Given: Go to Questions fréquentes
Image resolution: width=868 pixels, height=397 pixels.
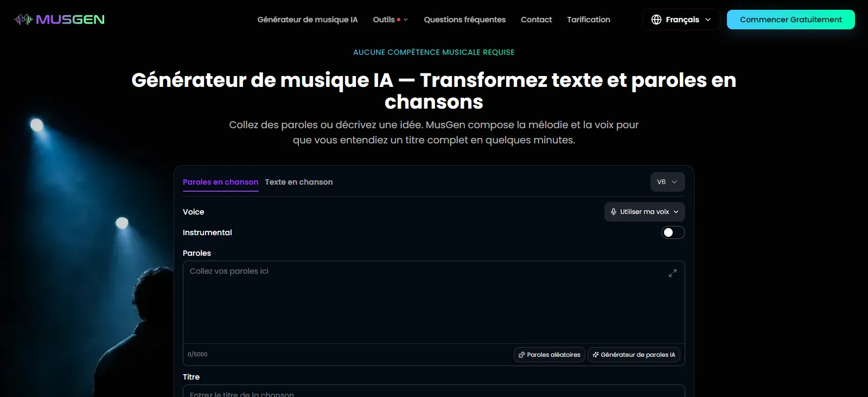Looking at the screenshot, I should click(x=465, y=20).
